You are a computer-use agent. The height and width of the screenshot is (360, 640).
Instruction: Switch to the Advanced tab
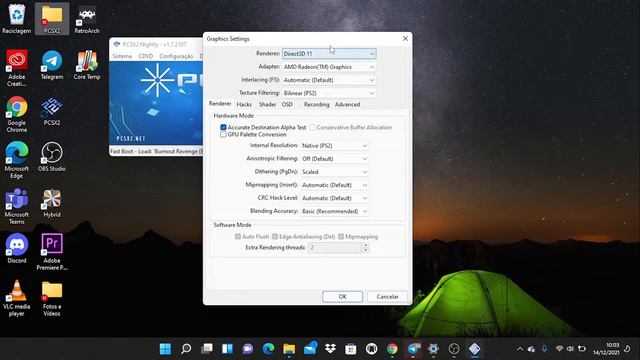(347, 104)
